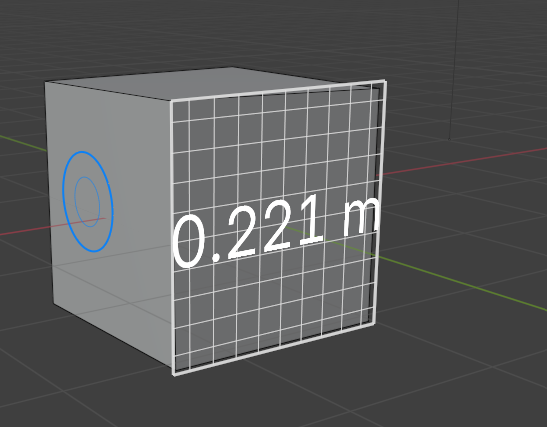
Task: Click the letter m unit in the measurement
Action: click(x=361, y=217)
